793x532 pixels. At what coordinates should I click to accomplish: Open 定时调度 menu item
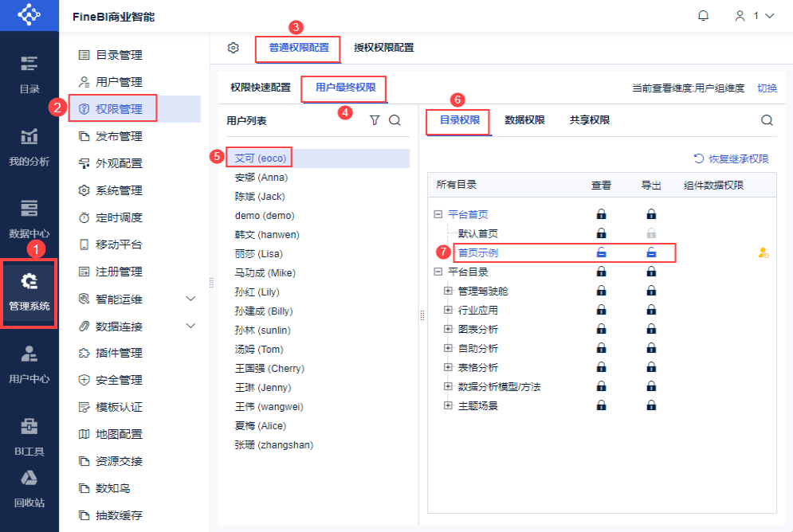(111, 217)
